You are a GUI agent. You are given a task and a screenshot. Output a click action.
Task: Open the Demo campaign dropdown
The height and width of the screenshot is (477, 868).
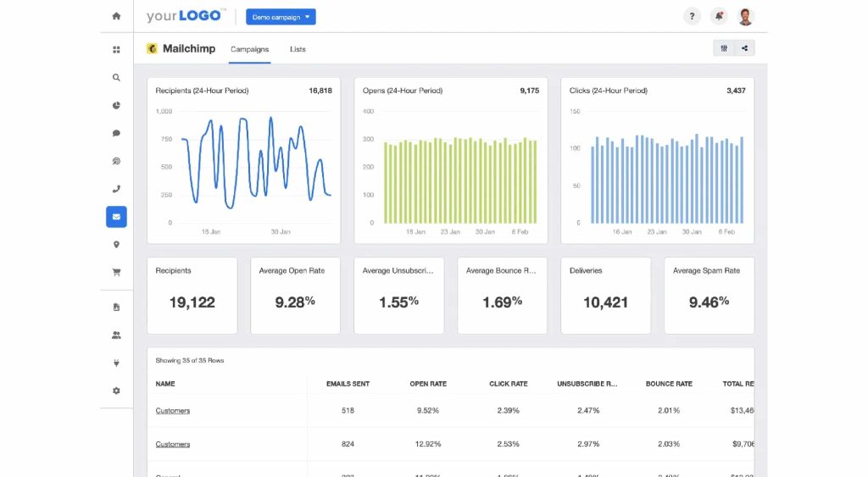(281, 17)
